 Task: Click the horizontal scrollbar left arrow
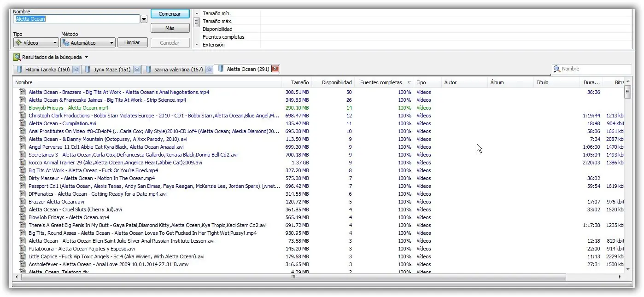coord(18,277)
